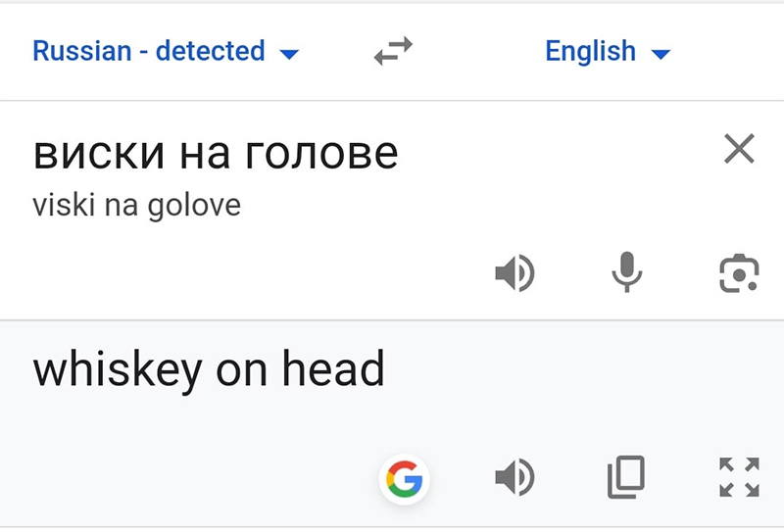Click the word head in the translation
The width and height of the screenshot is (784, 532).
(x=333, y=370)
